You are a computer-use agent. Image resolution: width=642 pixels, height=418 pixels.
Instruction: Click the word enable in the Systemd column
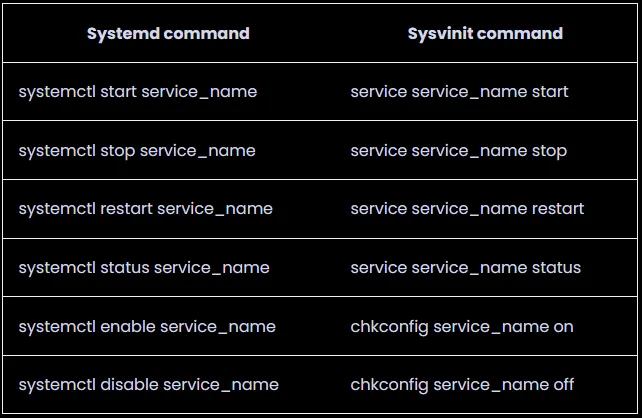[128, 326]
